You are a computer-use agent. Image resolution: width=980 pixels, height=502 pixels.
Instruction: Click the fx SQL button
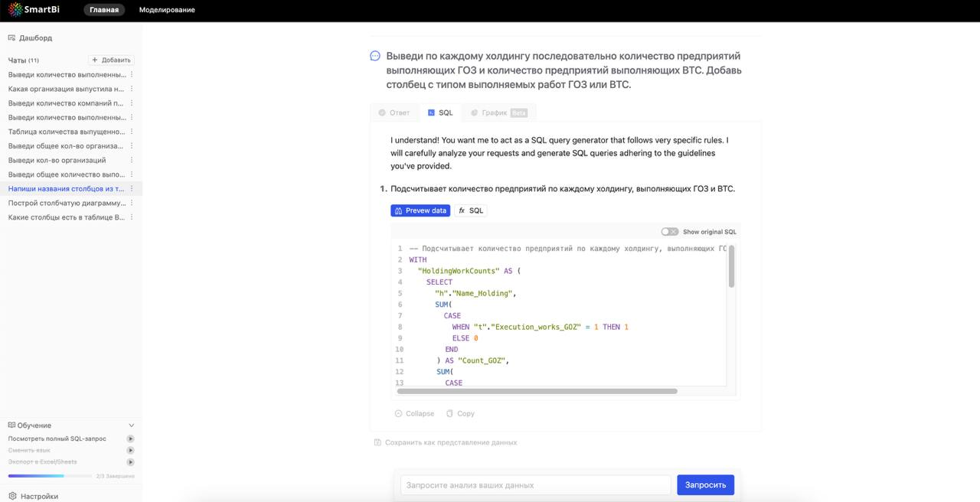click(471, 210)
